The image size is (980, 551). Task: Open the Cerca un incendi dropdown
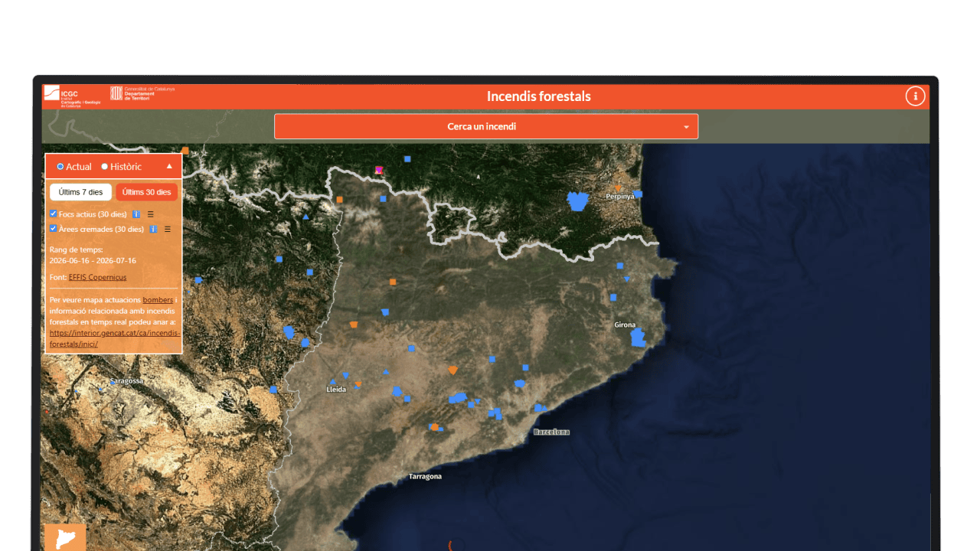(x=486, y=126)
